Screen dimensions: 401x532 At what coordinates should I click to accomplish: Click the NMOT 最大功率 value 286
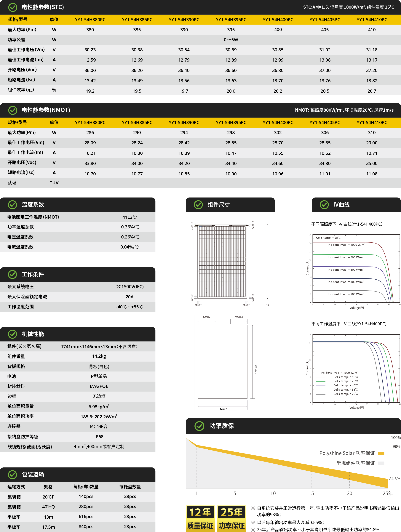click(x=90, y=133)
